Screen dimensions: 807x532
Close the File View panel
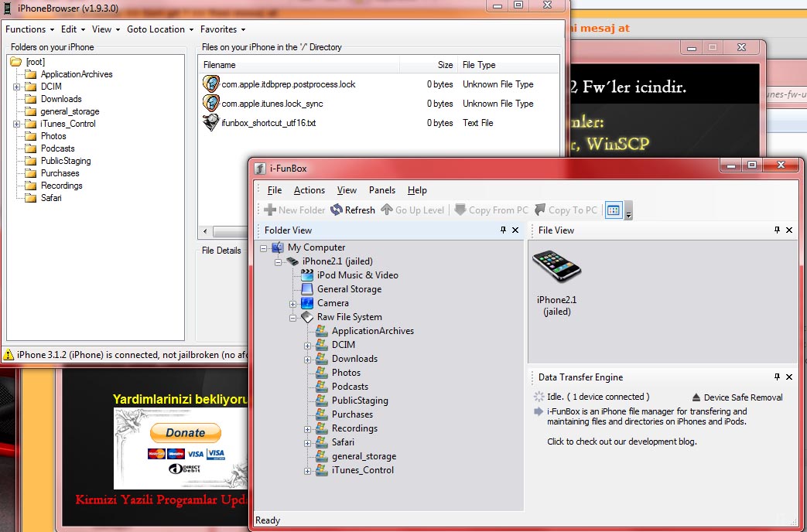pos(789,230)
